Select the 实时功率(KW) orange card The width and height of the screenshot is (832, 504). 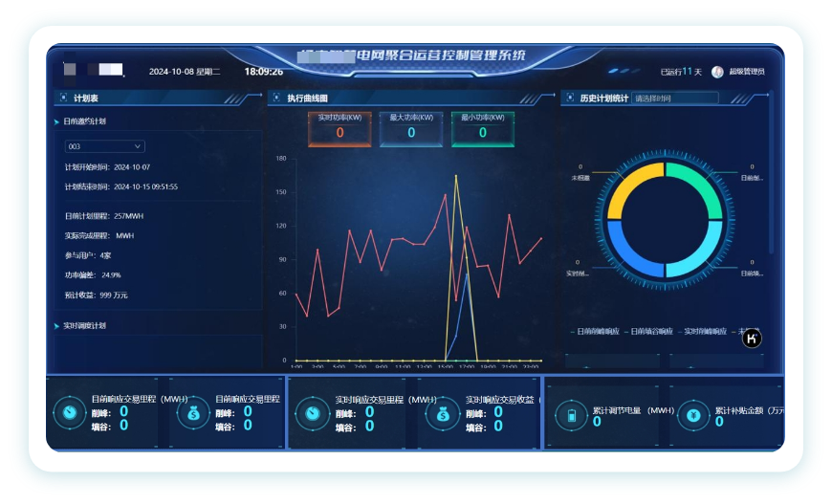click(339, 129)
